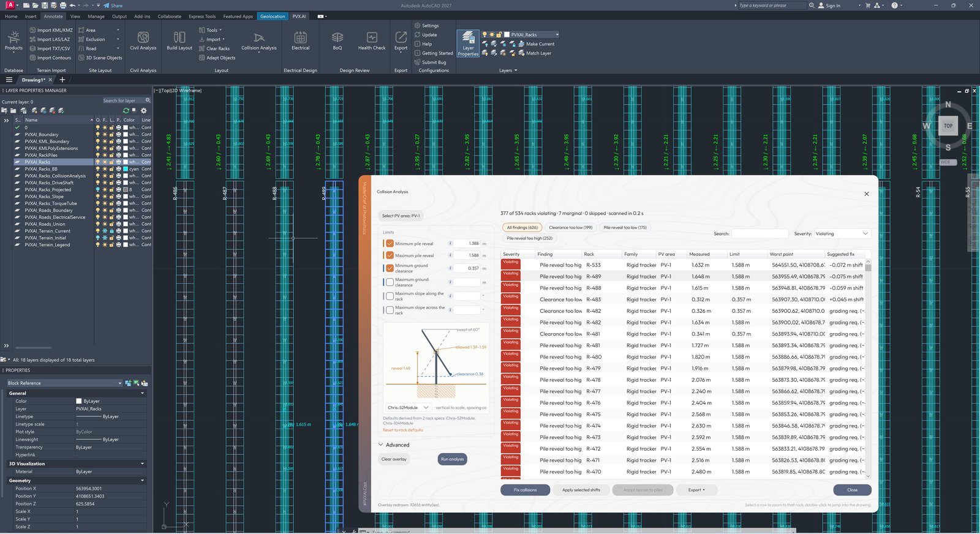Open Collision Analysis in the ribbon
Image resolution: width=980 pixels, height=534 pixels.
point(259,41)
